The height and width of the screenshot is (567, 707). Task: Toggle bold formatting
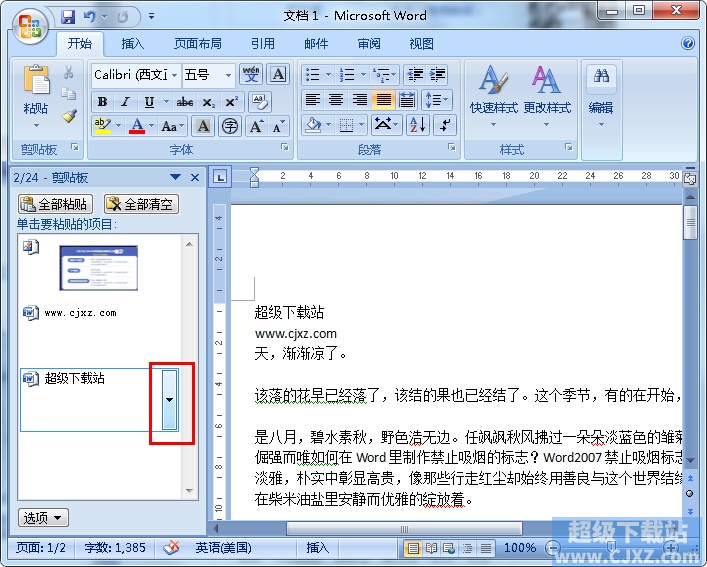[x=102, y=102]
